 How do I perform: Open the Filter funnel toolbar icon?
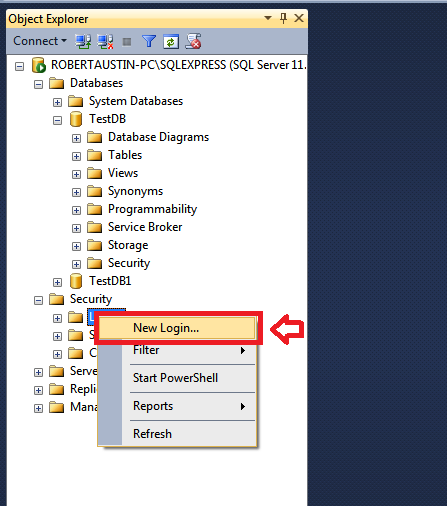pyautogui.click(x=149, y=41)
